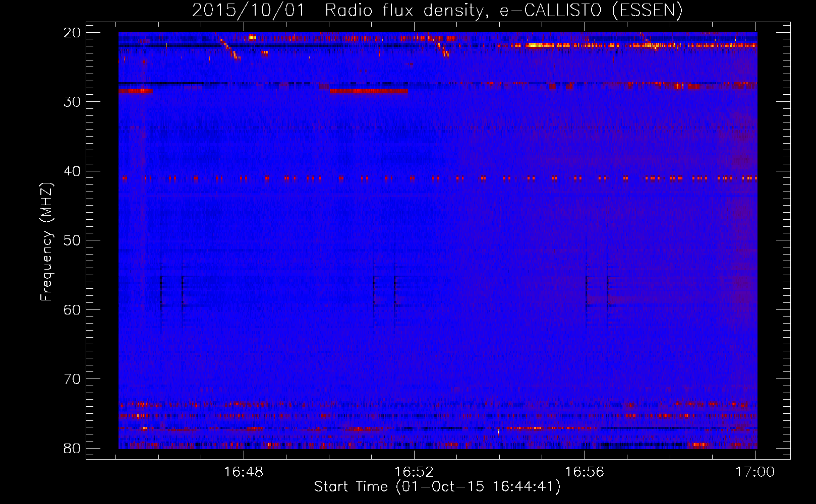Click the 16:56 time tick label
The image size is (816, 504).
coord(585,472)
